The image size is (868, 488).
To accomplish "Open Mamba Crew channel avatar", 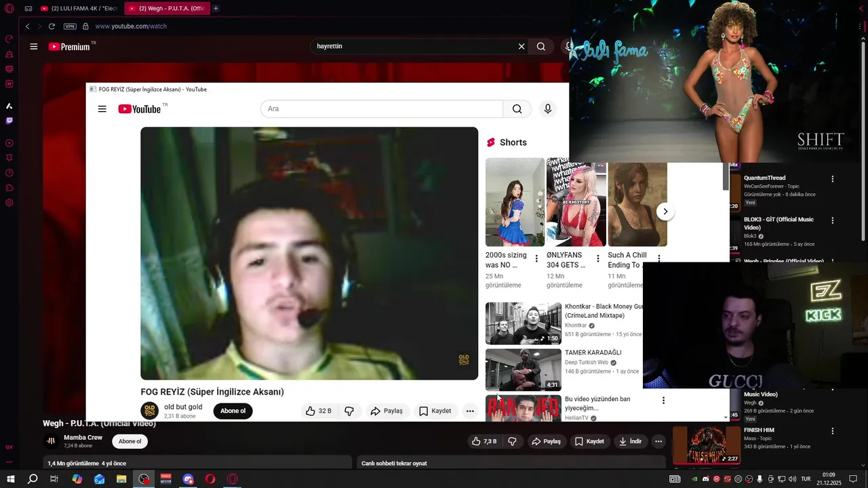I will [x=51, y=441].
